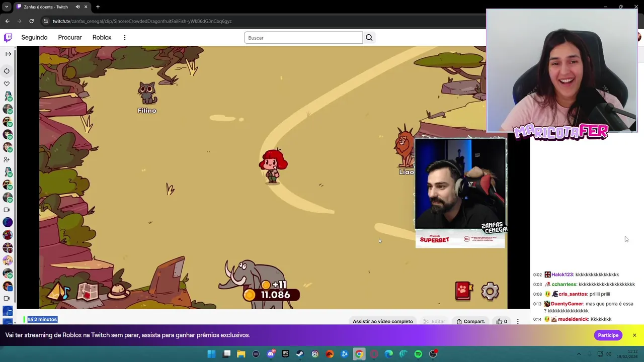The width and height of the screenshot is (644, 362).
Task: Click 'Assistir ao vídeo completo' link
Action: pos(383,321)
